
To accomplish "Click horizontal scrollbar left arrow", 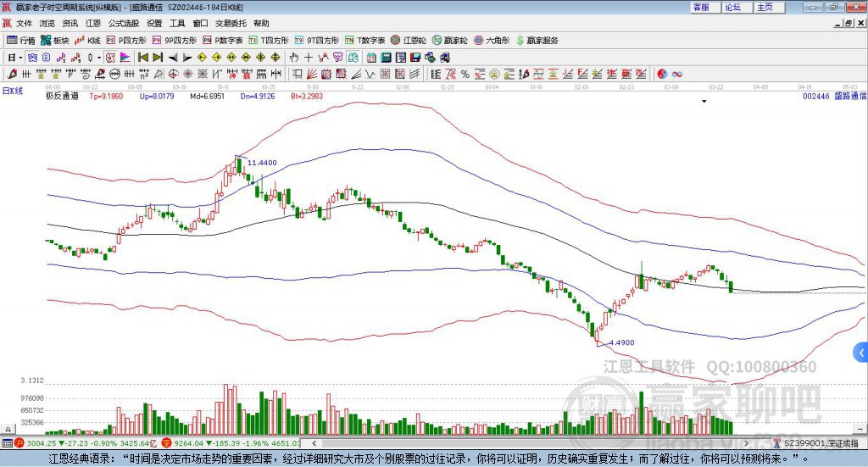I will (314, 443).
